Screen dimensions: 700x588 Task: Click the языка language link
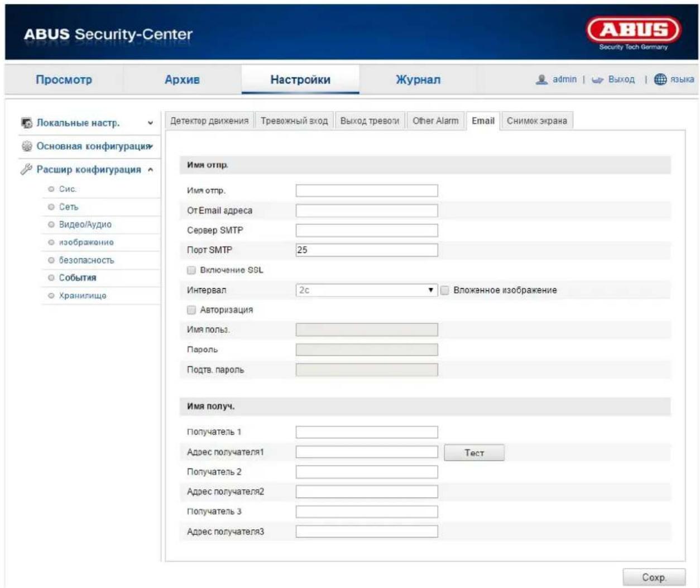[682, 79]
